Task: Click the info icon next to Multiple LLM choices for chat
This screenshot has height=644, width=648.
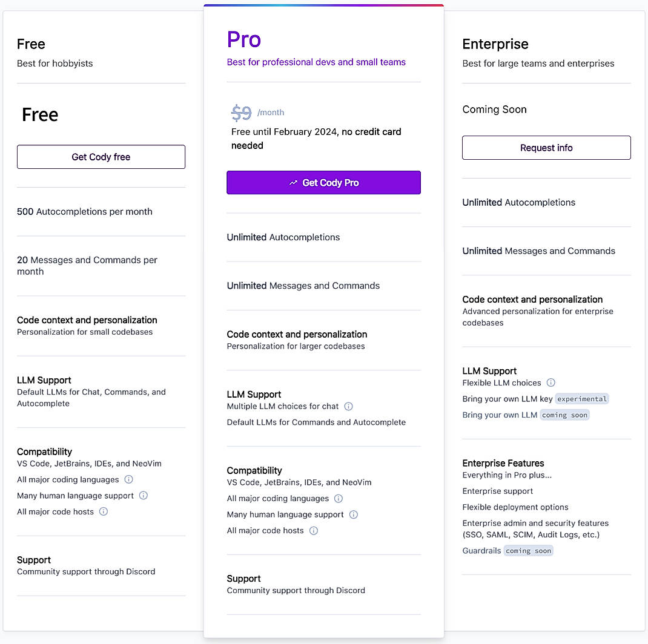Action: (x=348, y=406)
